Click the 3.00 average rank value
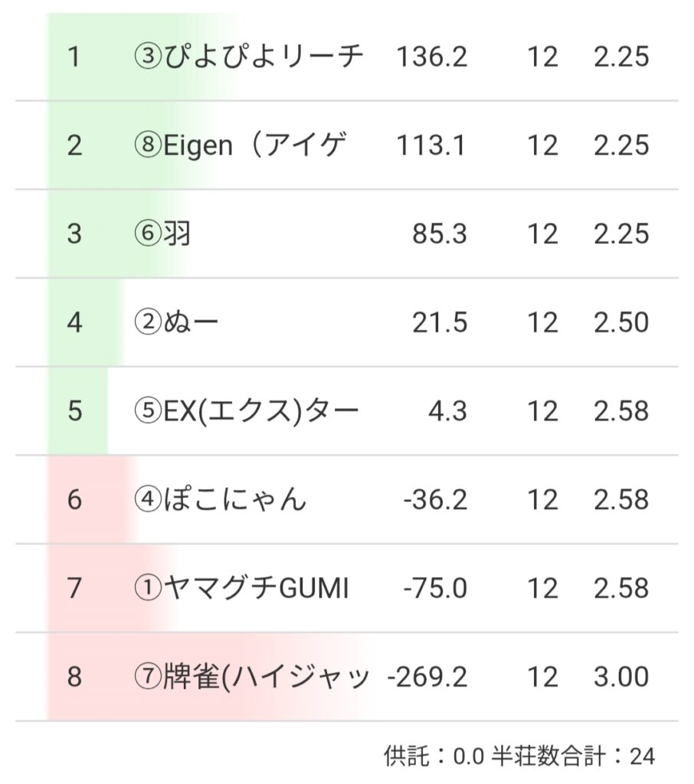 (x=620, y=678)
